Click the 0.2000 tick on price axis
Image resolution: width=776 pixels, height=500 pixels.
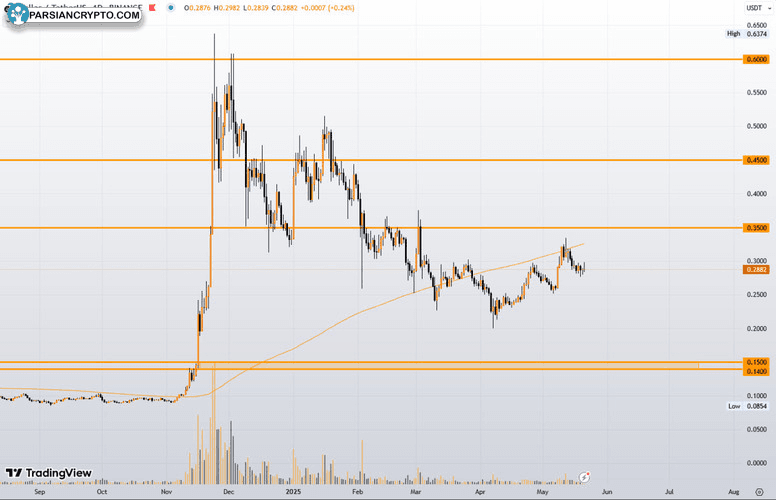click(x=757, y=329)
